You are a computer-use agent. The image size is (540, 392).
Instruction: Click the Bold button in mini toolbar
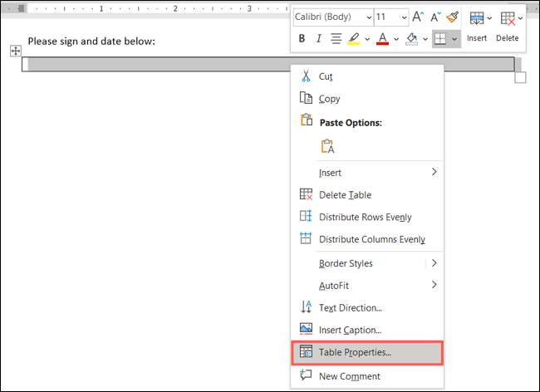302,39
